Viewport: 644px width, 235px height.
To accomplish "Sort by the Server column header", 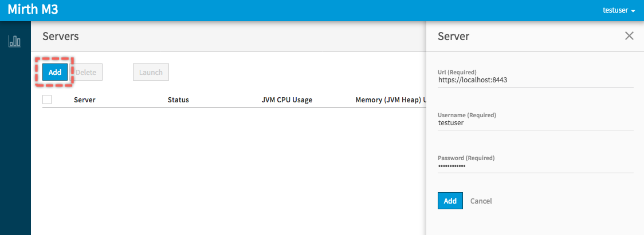I will pos(85,99).
